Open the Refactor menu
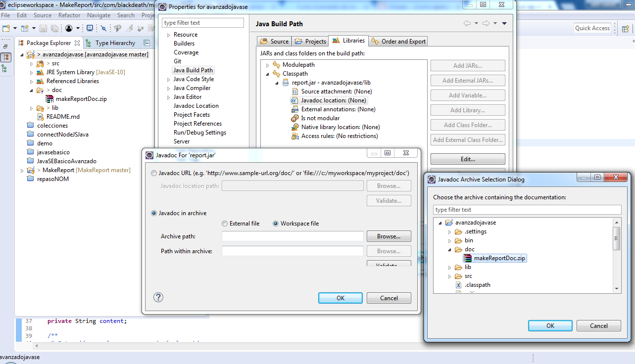 (x=69, y=15)
